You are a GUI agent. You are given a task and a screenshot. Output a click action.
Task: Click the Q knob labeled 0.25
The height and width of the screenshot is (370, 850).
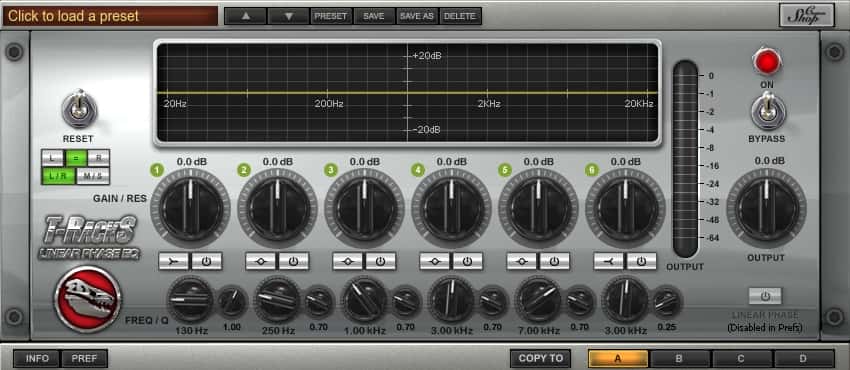click(x=667, y=302)
